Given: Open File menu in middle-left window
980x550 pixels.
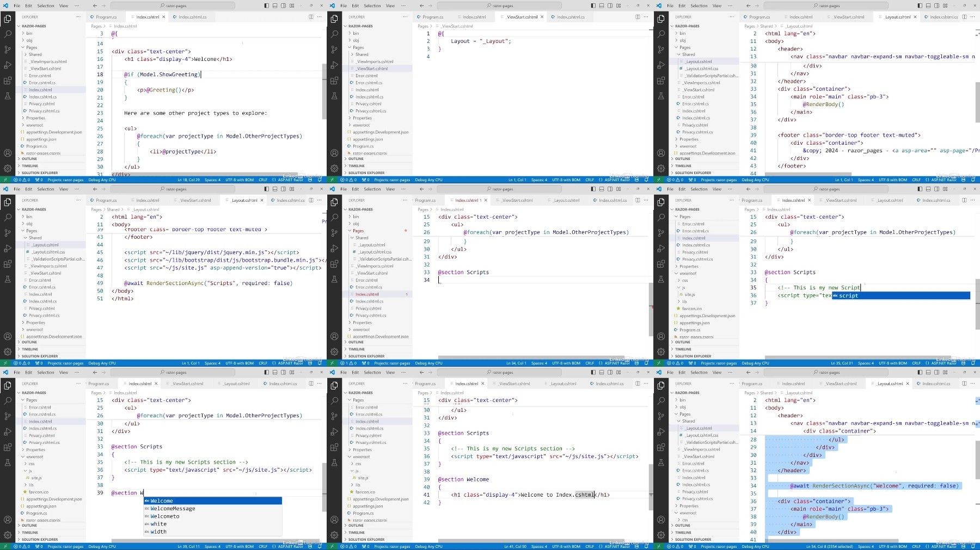Looking at the screenshot, I should 17,189.
